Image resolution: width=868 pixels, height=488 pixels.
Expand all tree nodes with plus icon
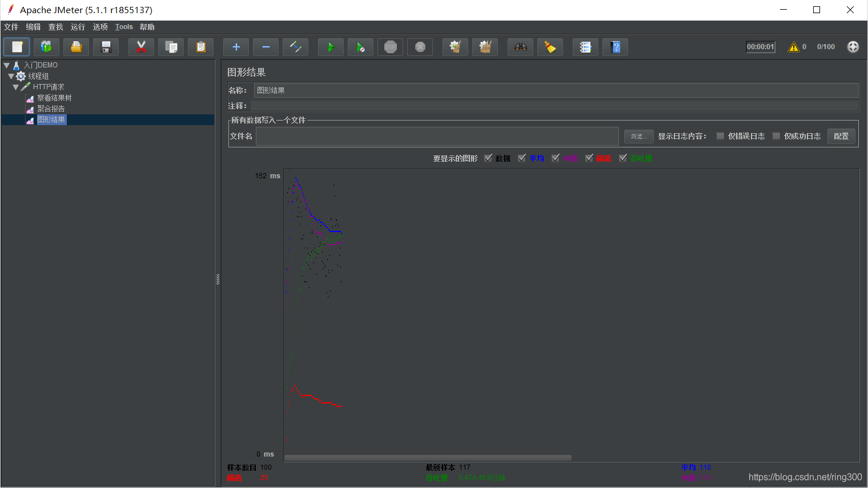[236, 47]
